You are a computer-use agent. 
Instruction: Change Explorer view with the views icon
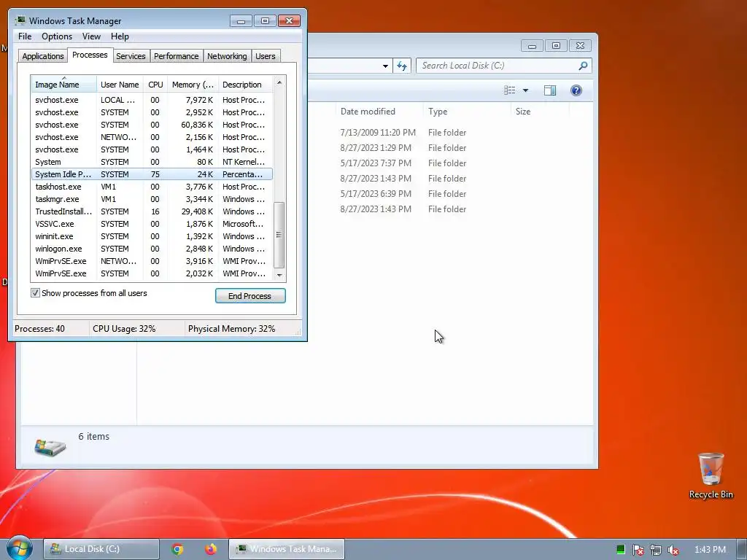[x=510, y=90]
